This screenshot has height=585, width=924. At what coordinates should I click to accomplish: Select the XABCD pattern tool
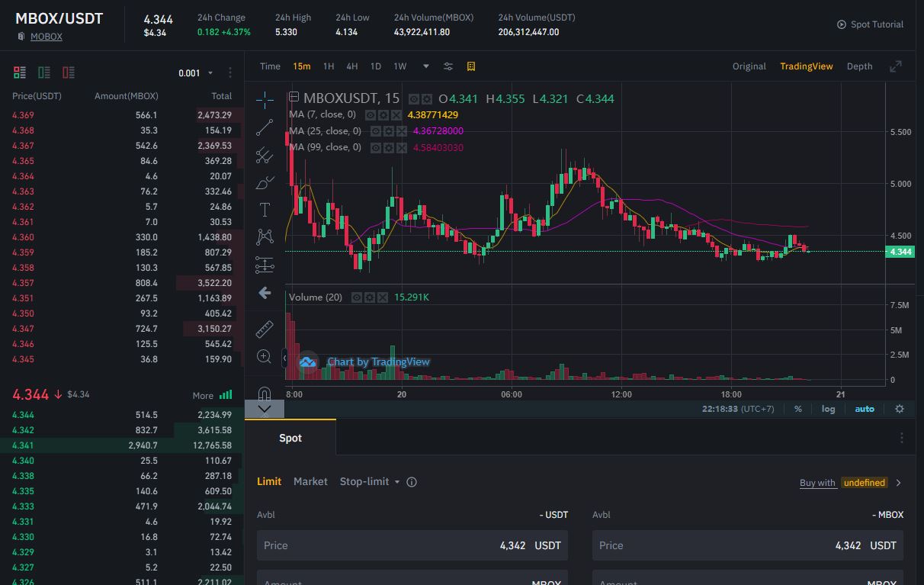point(265,237)
